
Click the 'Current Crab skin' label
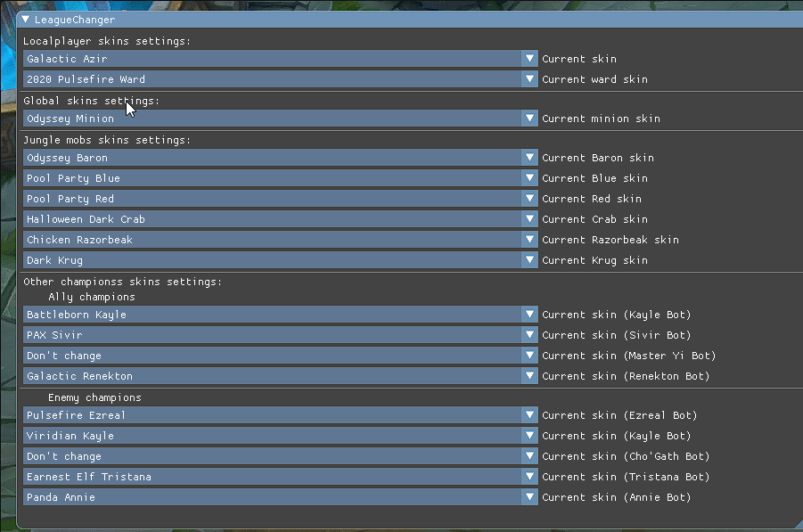(594, 219)
